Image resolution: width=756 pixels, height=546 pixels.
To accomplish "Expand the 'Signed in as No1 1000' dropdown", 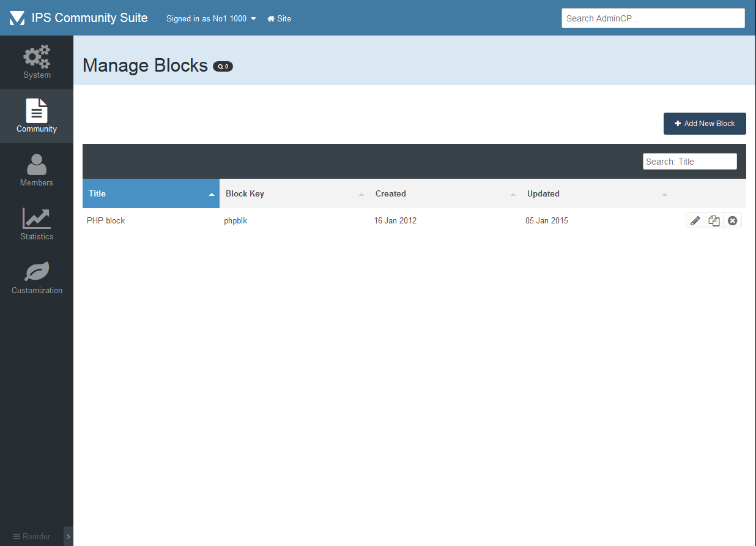I will [211, 19].
